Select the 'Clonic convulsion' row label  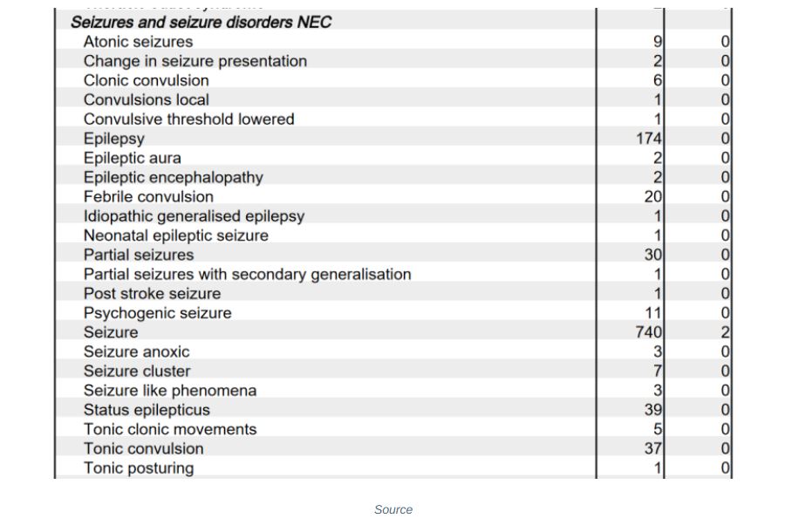(x=146, y=80)
